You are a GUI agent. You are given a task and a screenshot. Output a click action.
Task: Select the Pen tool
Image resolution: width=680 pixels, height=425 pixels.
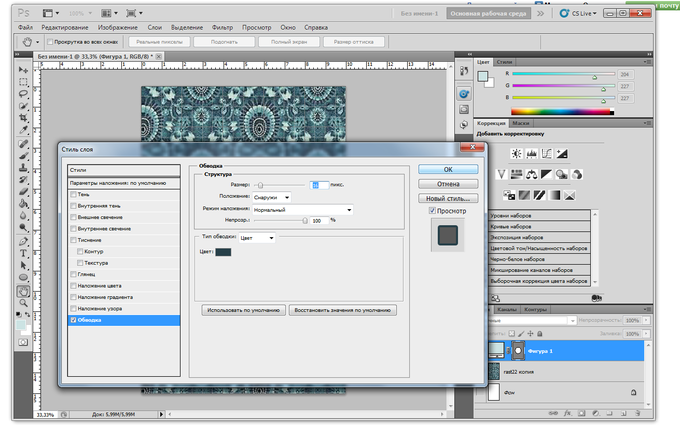(x=23, y=242)
